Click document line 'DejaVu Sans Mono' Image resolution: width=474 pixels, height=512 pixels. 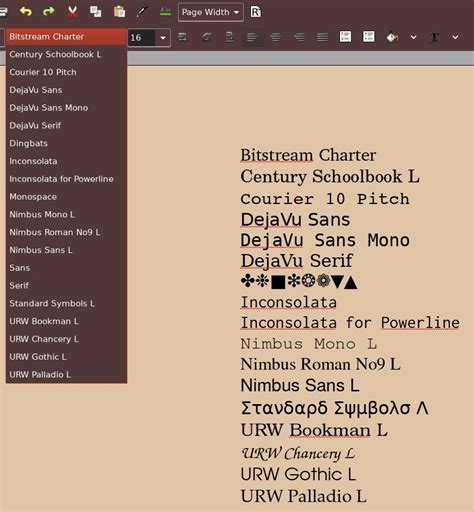point(325,240)
